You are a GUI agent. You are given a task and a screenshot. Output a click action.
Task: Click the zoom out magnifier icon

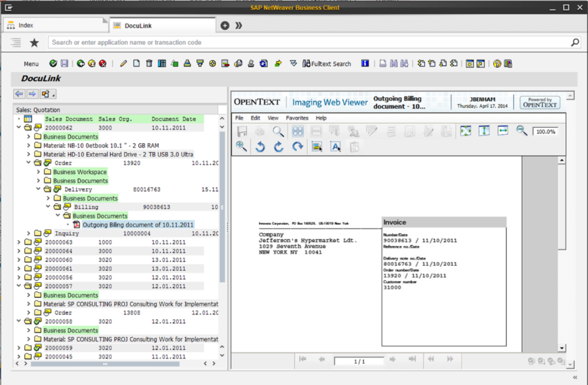pyautogui.click(x=522, y=131)
